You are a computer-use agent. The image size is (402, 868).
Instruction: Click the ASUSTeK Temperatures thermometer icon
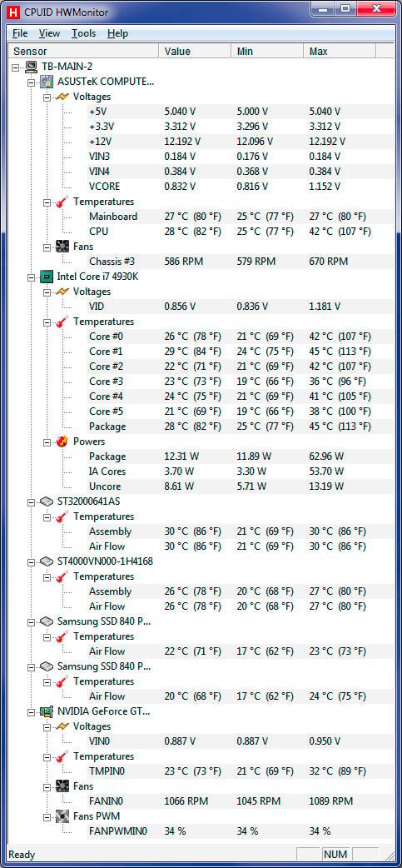point(62,202)
